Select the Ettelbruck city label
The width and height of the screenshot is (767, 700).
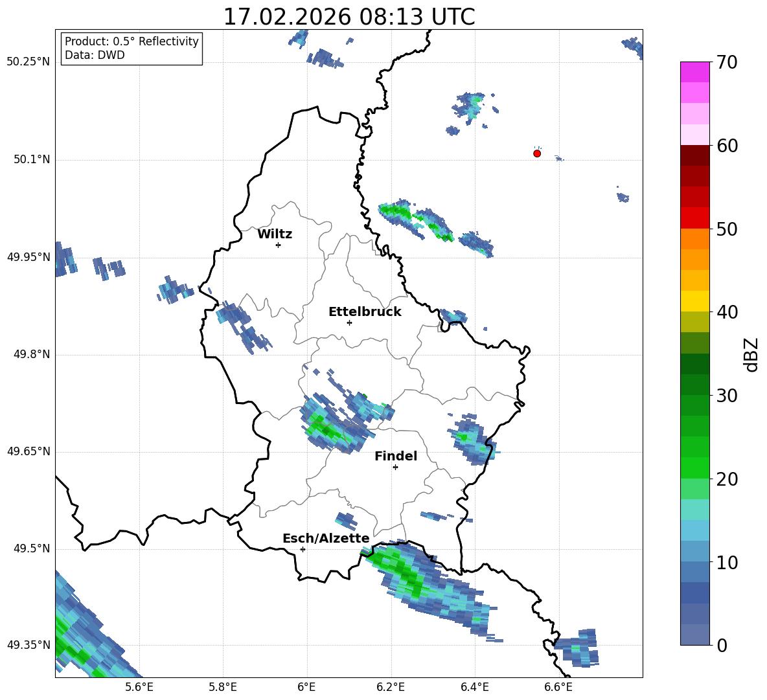tap(365, 311)
